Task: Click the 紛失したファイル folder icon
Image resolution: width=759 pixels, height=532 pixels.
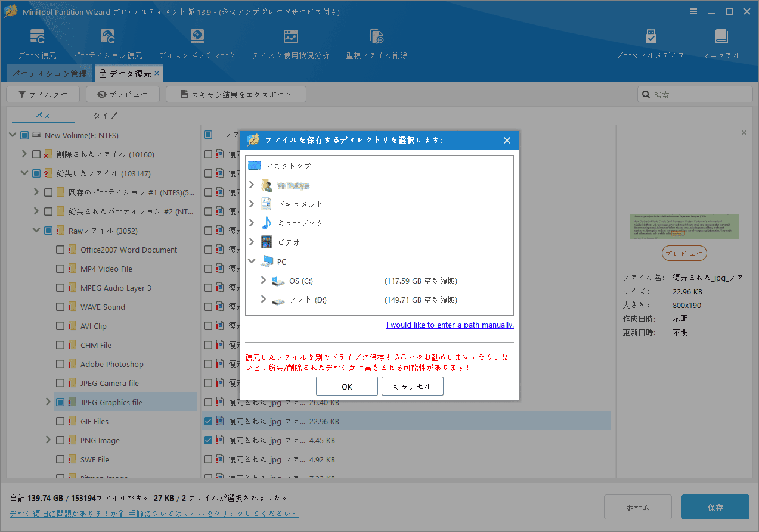Action: coord(49,173)
